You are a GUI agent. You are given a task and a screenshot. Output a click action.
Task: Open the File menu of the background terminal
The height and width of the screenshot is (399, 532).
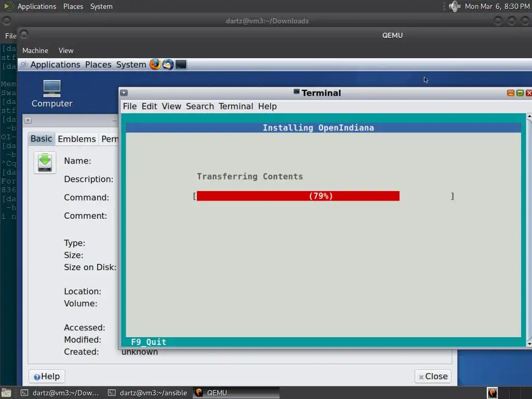[x=10, y=36]
